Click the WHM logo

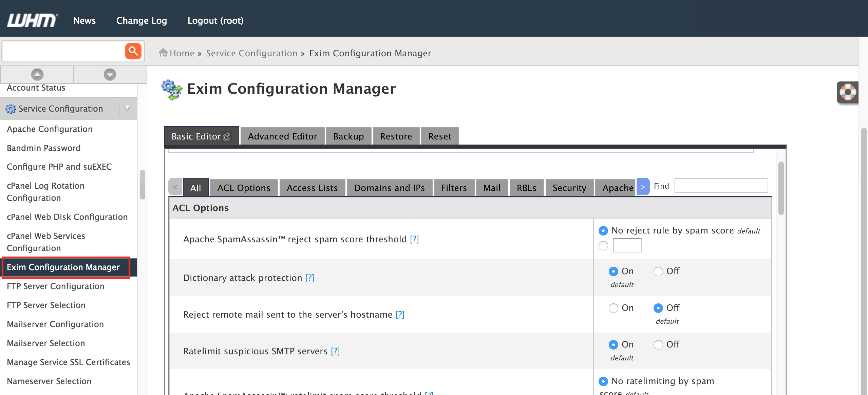tap(32, 20)
